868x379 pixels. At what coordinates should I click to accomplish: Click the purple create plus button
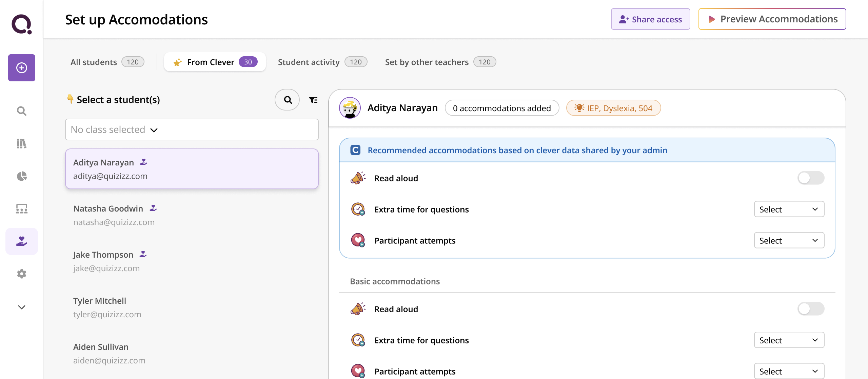(22, 68)
